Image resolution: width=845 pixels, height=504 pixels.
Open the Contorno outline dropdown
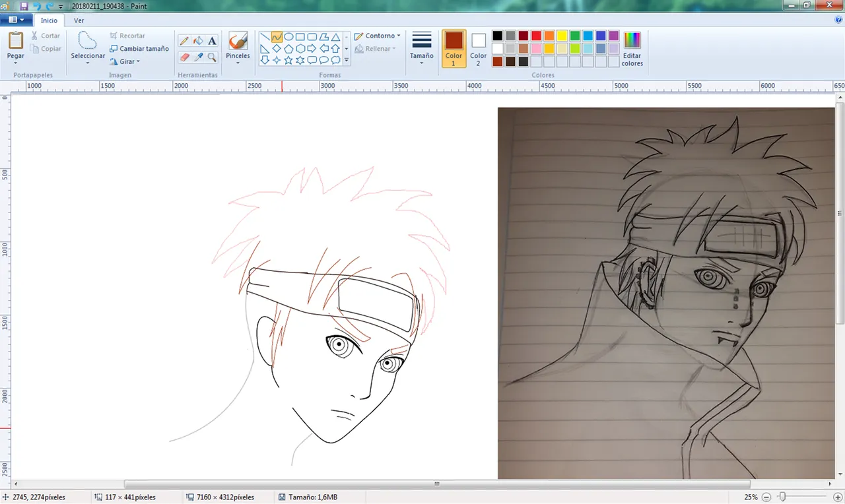[378, 36]
